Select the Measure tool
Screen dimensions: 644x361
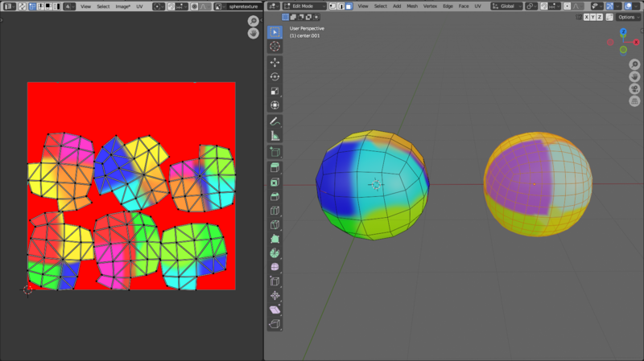pos(275,136)
